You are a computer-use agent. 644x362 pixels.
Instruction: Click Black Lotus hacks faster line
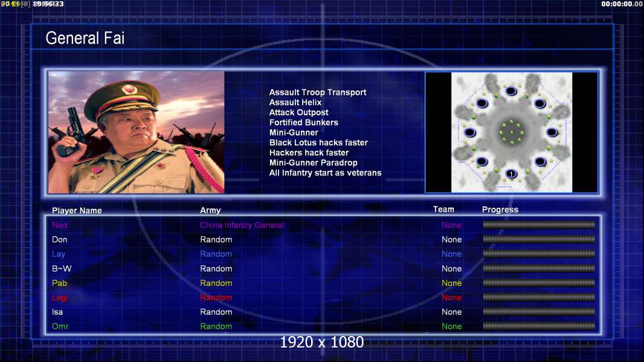(318, 142)
